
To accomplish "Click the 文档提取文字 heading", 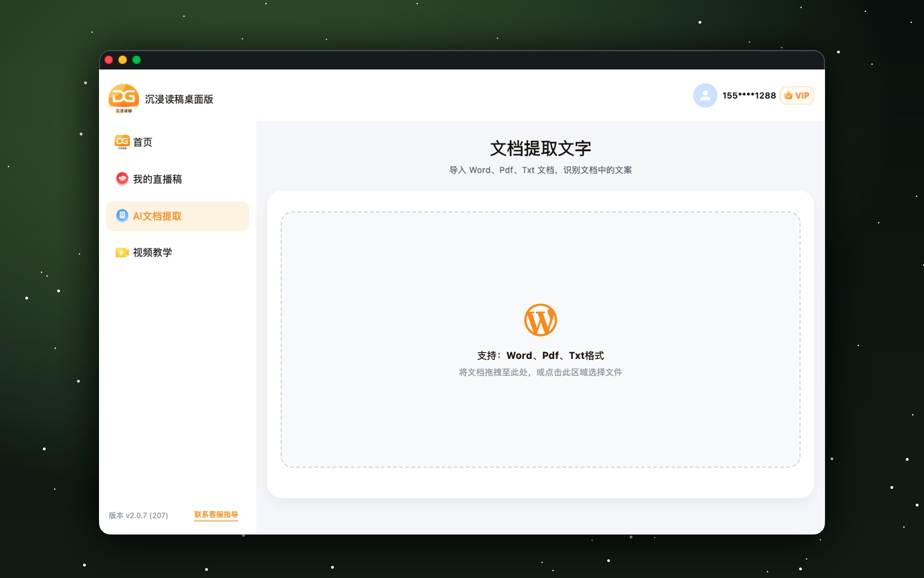I will pos(541,148).
